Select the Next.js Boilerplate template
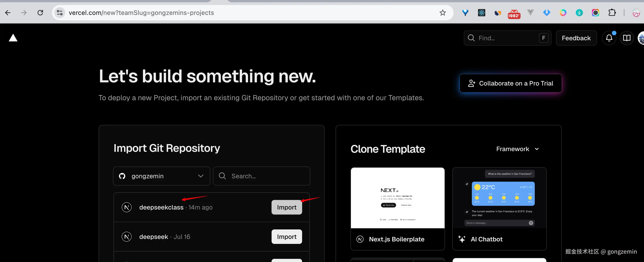 tap(398, 209)
